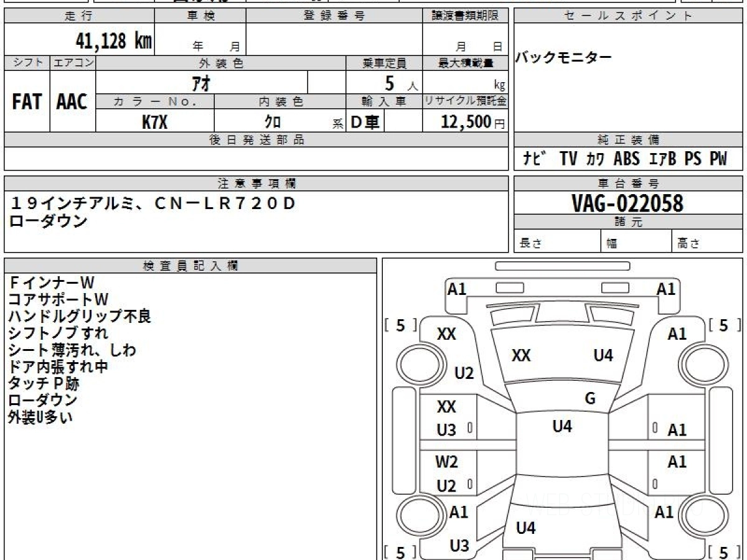Click the バックモニター sales point text
This screenshot has height=560, width=747.
(564, 58)
